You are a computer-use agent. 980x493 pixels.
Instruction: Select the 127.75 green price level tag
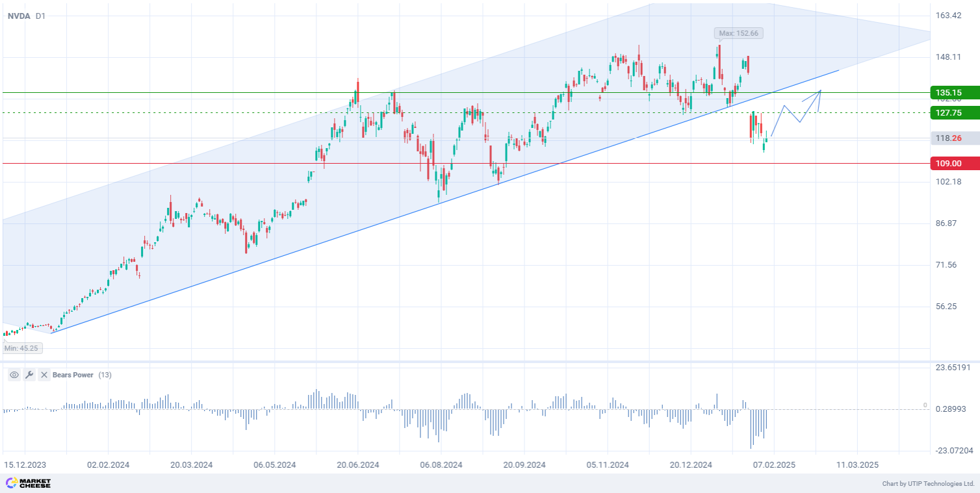click(x=955, y=112)
